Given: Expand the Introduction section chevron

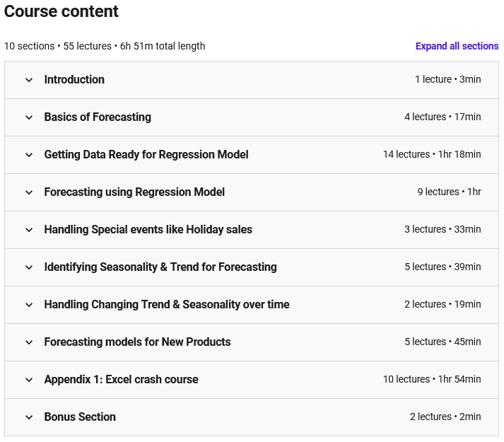Looking at the screenshot, I should tap(29, 80).
